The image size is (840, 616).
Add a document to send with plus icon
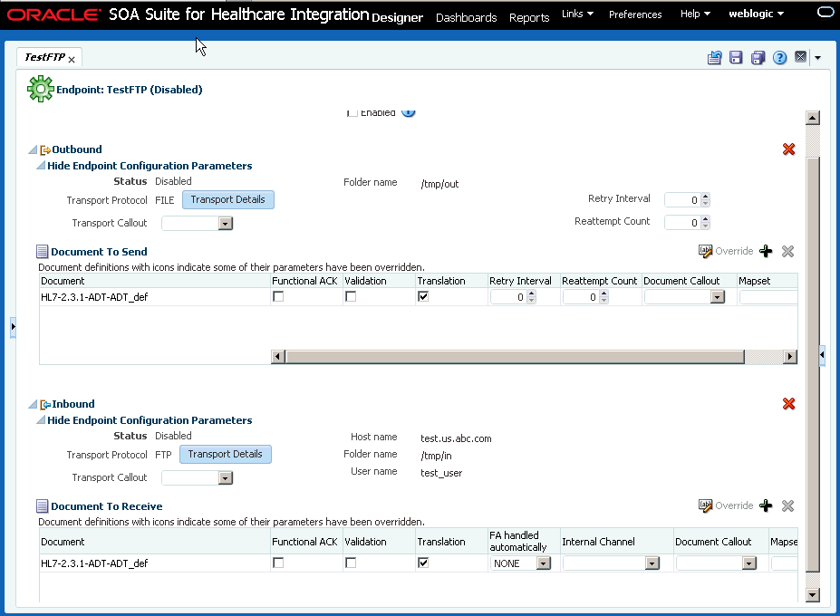(766, 251)
